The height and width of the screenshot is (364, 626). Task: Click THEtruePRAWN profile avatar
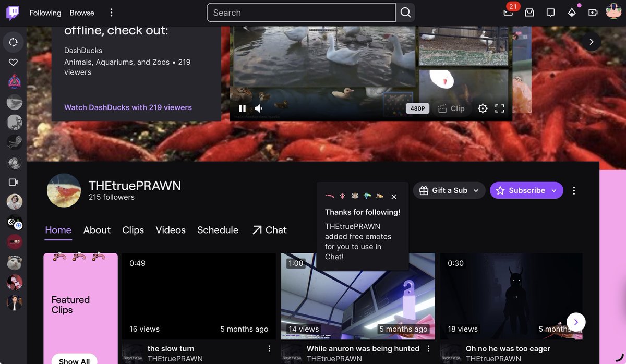pos(64,190)
